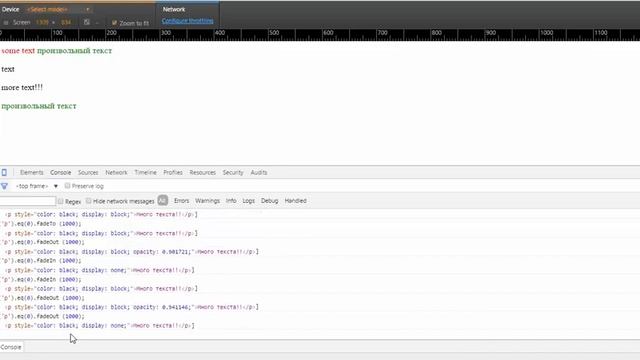Filter console by Info
This screenshot has width=640, height=360.
tap(231, 200)
